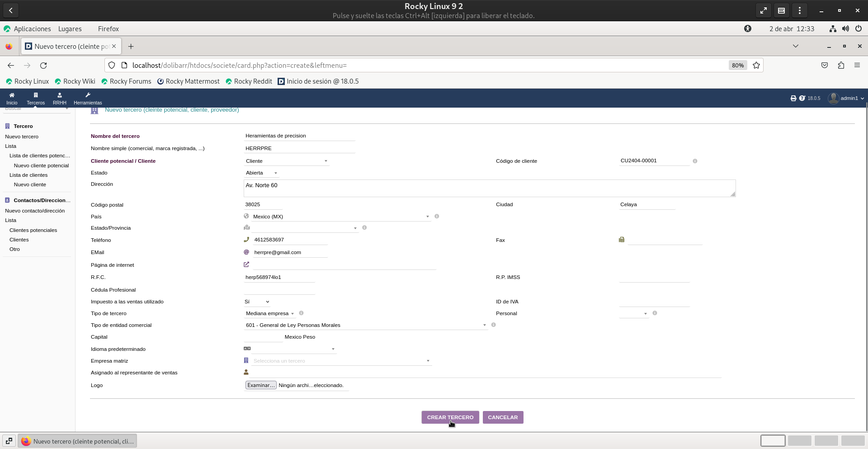Expand the admin1 user menu
Screen dimensions: 868x449
(846, 98)
